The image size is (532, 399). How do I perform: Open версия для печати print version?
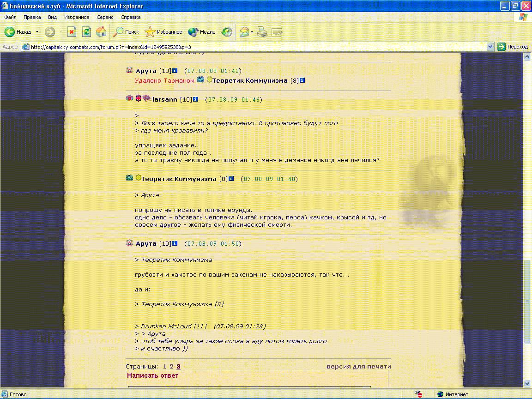(359, 366)
